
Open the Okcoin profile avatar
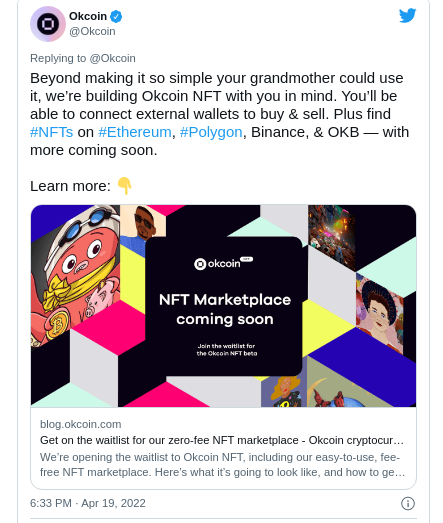click(48, 24)
